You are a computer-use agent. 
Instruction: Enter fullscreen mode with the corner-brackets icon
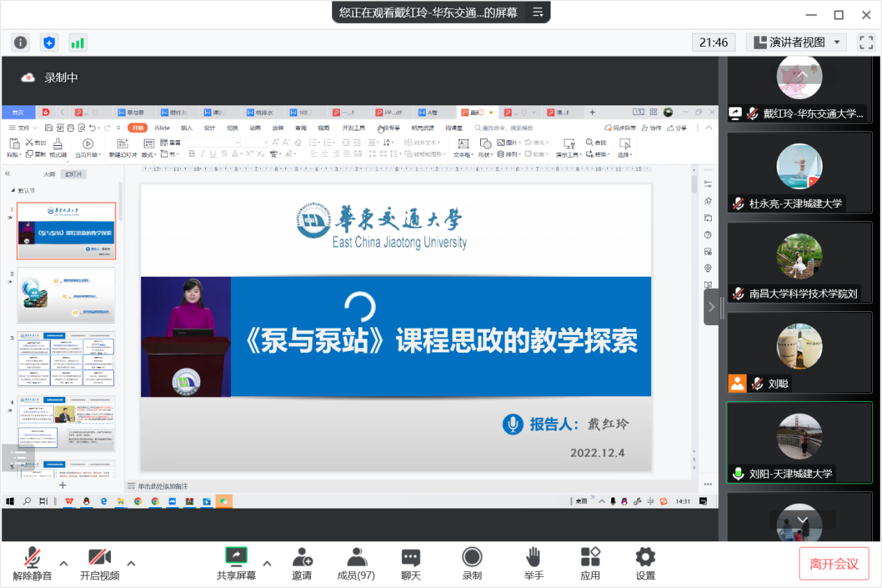pos(866,43)
